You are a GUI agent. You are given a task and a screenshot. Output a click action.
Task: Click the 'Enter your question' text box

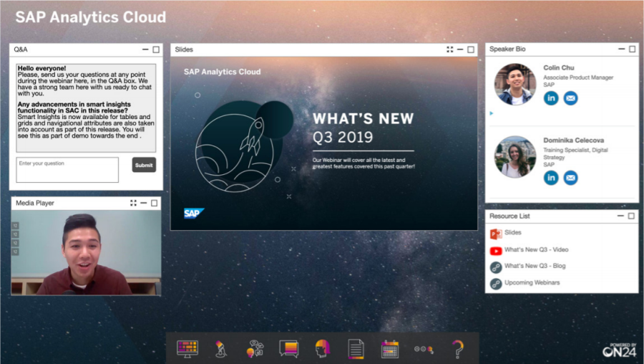(67, 169)
